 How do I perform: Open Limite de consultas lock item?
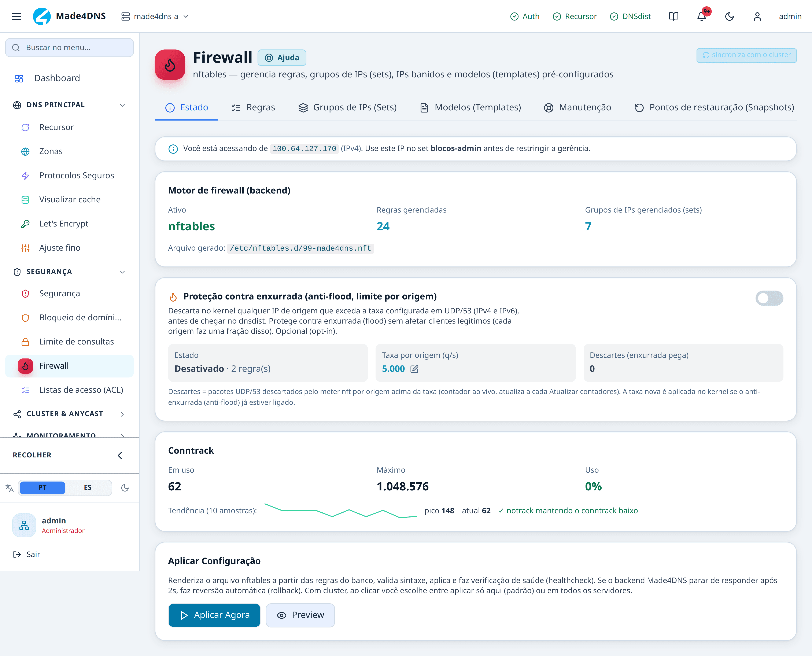(70, 342)
